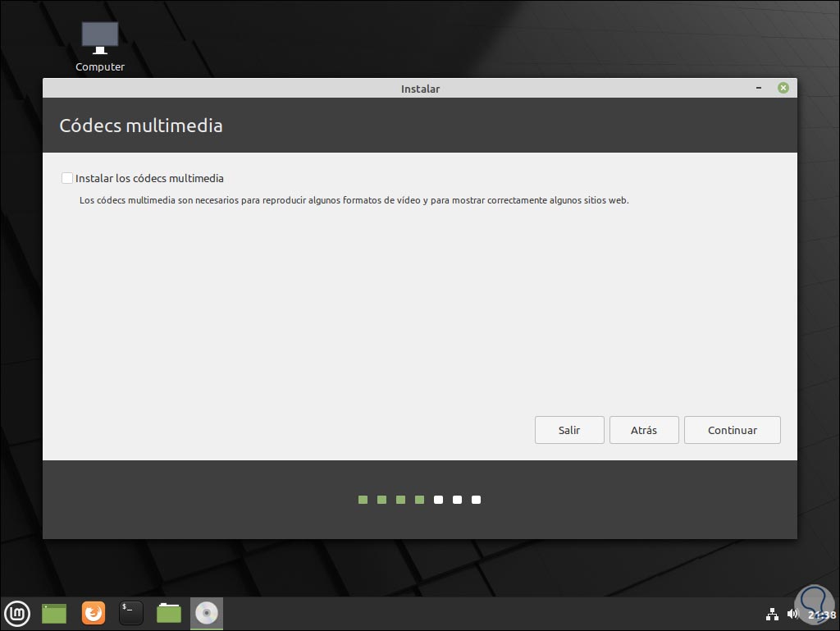
Task: Click the 'Códecs multimedia' page heading
Action: coord(141,126)
